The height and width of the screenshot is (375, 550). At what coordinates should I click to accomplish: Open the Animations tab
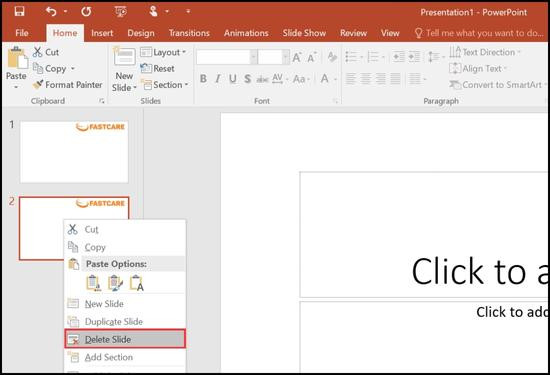coord(246,33)
